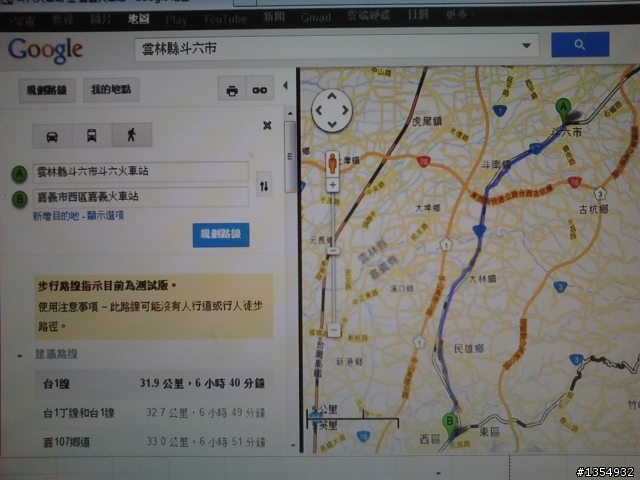Select the 嘉107鄉道 route
Viewport: 640px width, 480px height.
(x=154, y=442)
